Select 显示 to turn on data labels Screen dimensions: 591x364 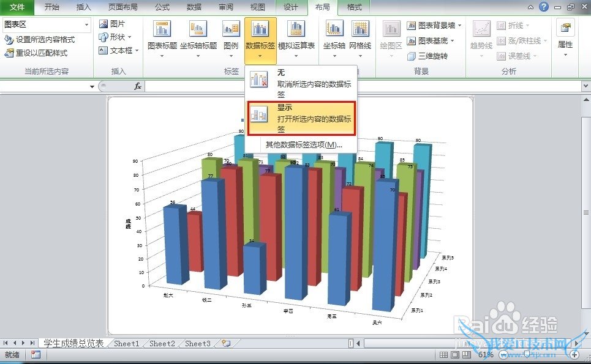pos(301,118)
